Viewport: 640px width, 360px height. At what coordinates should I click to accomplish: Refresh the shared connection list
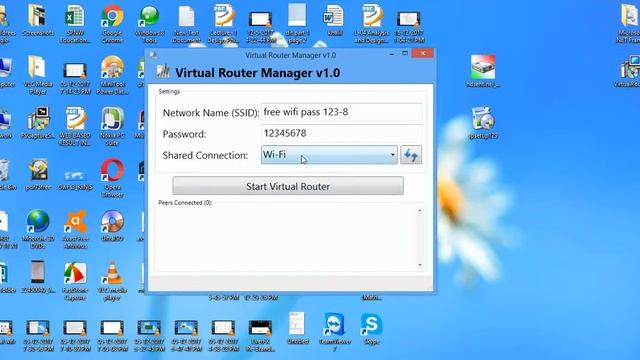pos(411,155)
